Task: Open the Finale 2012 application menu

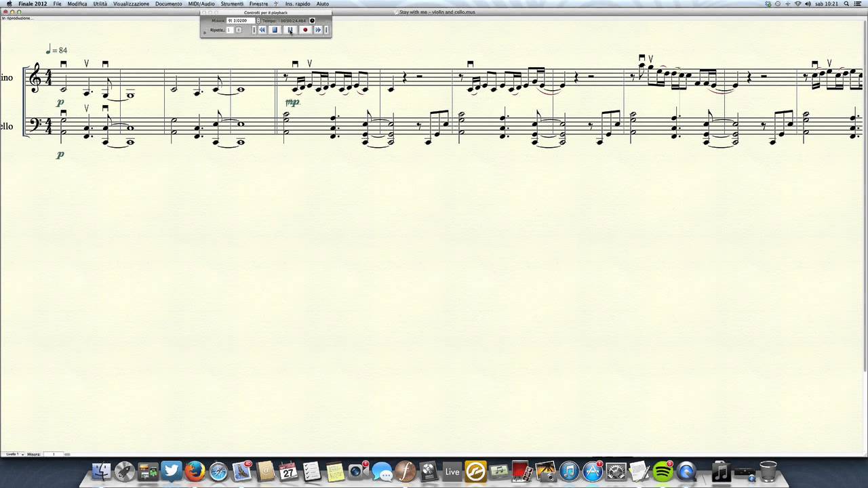Action: click(x=33, y=3)
